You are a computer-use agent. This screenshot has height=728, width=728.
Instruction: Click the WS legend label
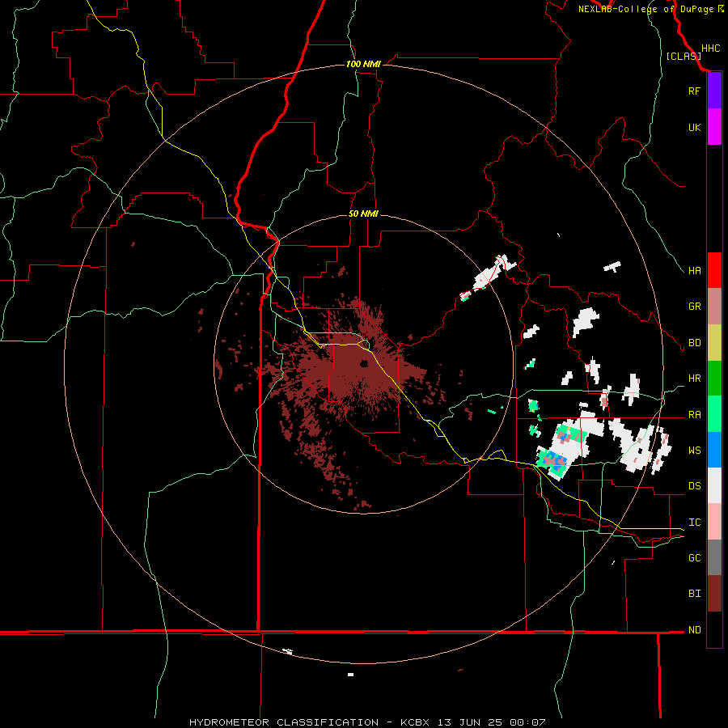pyautogui.click(x=694, y=451)
